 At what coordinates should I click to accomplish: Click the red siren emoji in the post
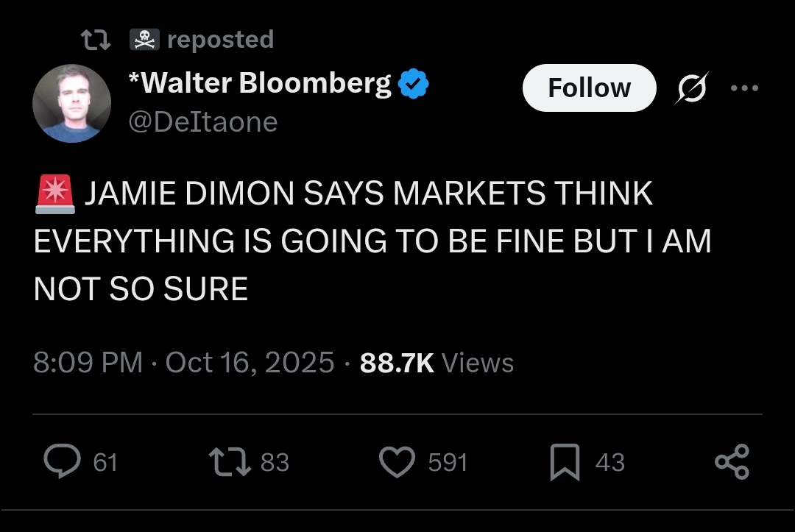coord(55,194)
